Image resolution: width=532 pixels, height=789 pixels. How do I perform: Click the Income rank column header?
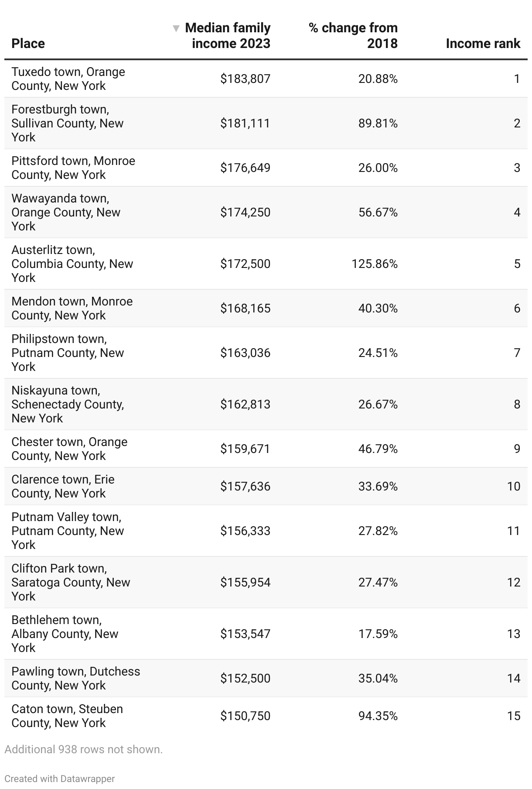click(483, 44)
